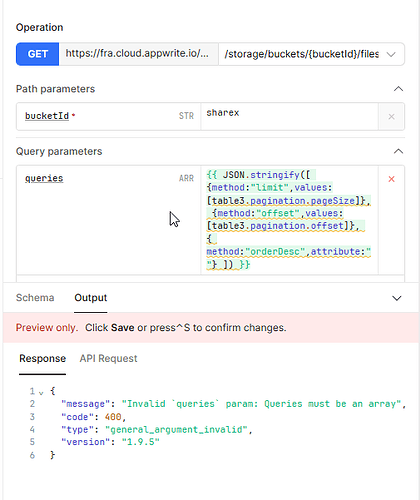Clear the bucketId parameter with gray X

pos(391,117)
